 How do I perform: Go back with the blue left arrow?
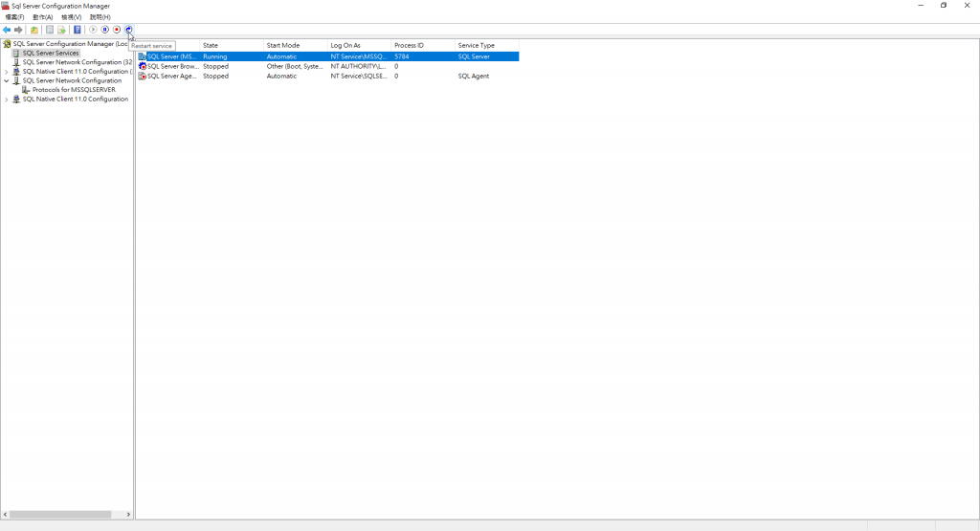point(7,30)
